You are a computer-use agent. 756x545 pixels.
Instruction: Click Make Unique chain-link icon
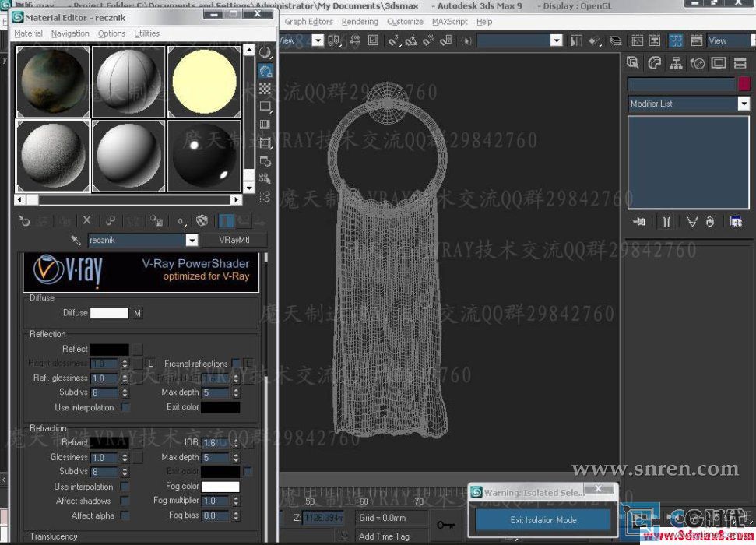point(110,220)
